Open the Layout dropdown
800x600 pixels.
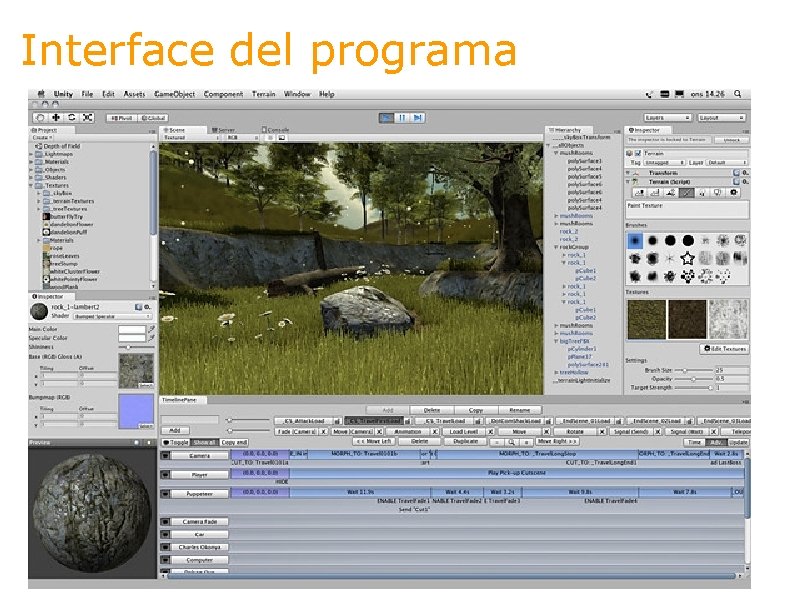click(721, 118)
